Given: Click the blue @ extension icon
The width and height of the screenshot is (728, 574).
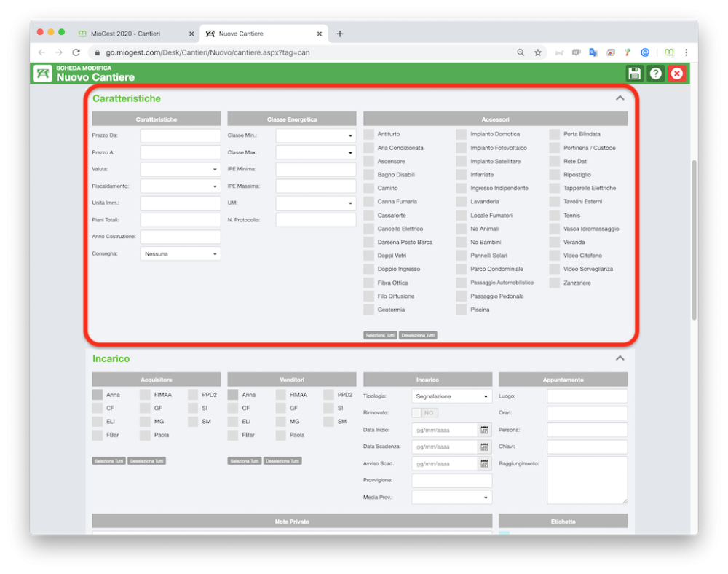Looking at the screenshot, I should coord(645,52).
